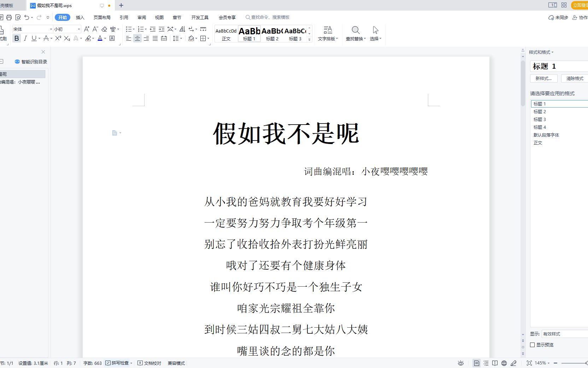
Task: Click the Decrease font size icon
Action: 95,29
